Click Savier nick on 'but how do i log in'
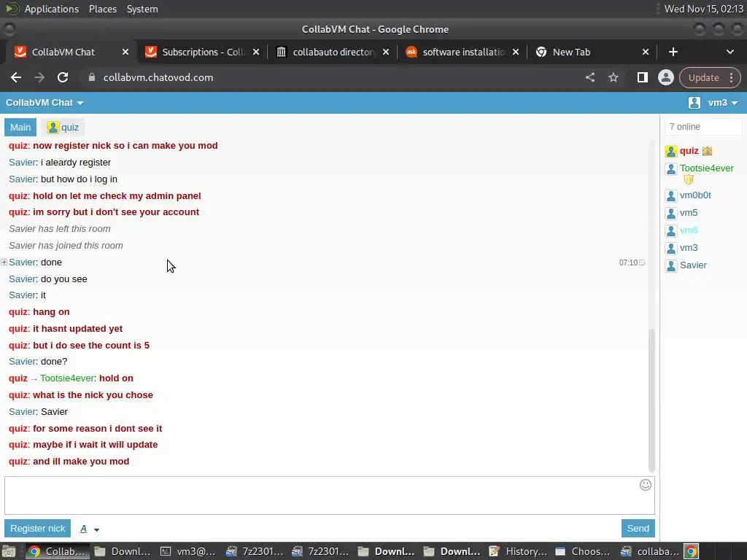The image size is (747, 560). click(23, 179)
